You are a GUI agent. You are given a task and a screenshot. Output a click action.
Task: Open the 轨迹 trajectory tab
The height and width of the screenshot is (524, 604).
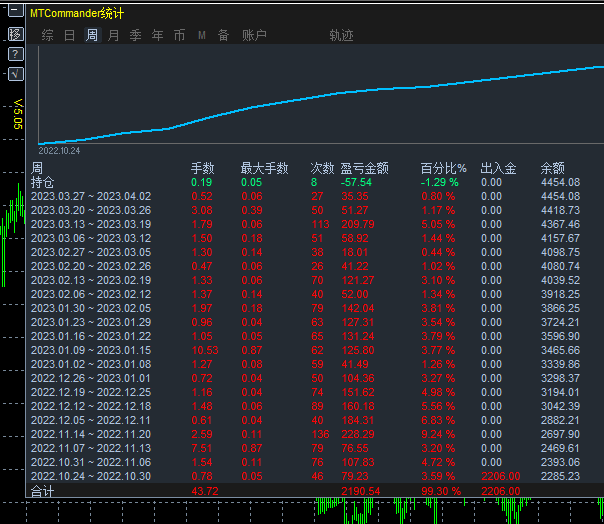click(x=341, y=35)
